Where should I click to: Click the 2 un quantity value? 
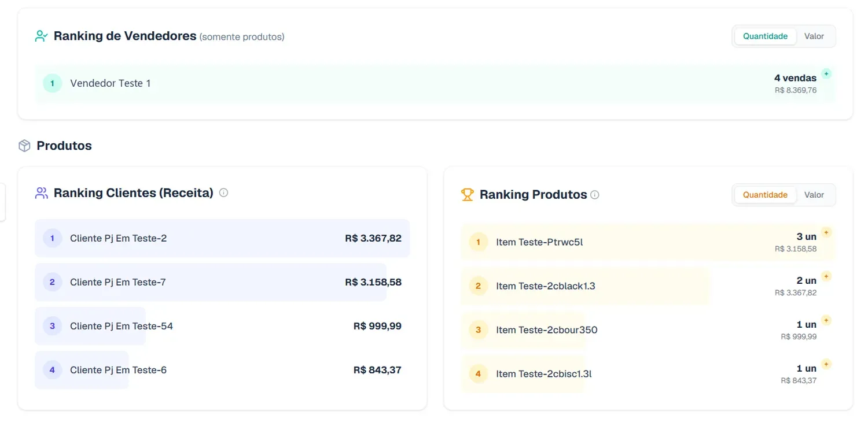click(x=807, y=281)
